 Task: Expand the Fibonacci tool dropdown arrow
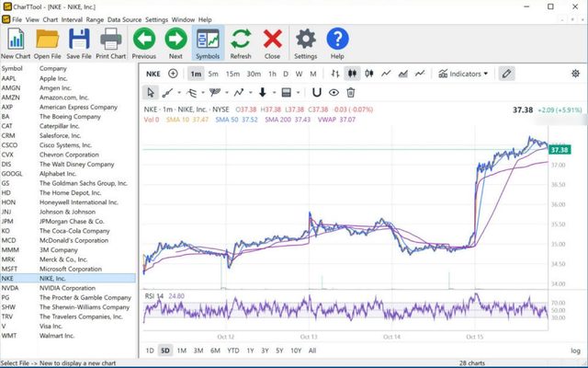point(203,92)
